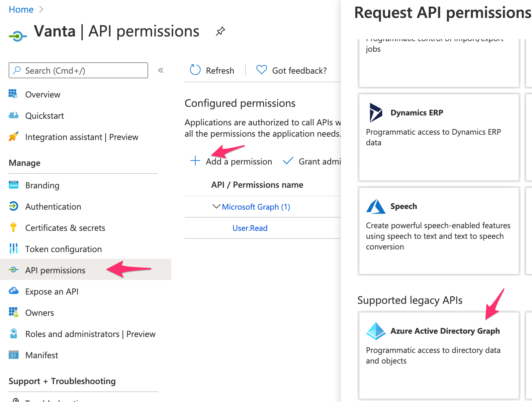Click the Supported legacy APIs heading
The width and height of the screenshot is (532, 402).
click(410, 300)
